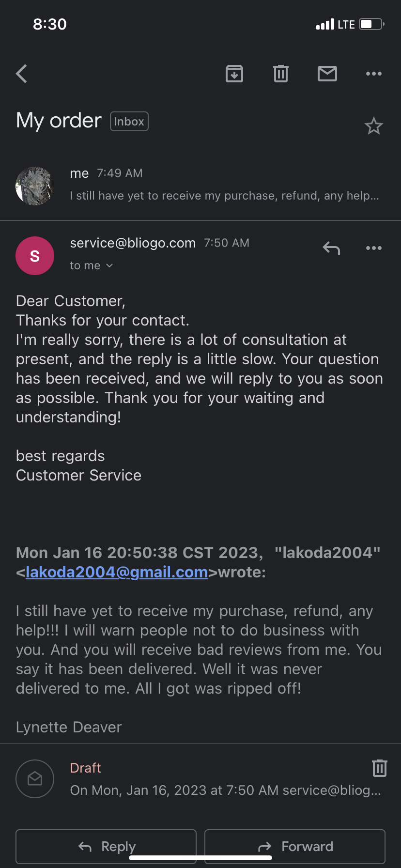The height and width of the screenshot is (868, 401).
Task: Tap the pink S sender avatar
Action: pos(35,256)
